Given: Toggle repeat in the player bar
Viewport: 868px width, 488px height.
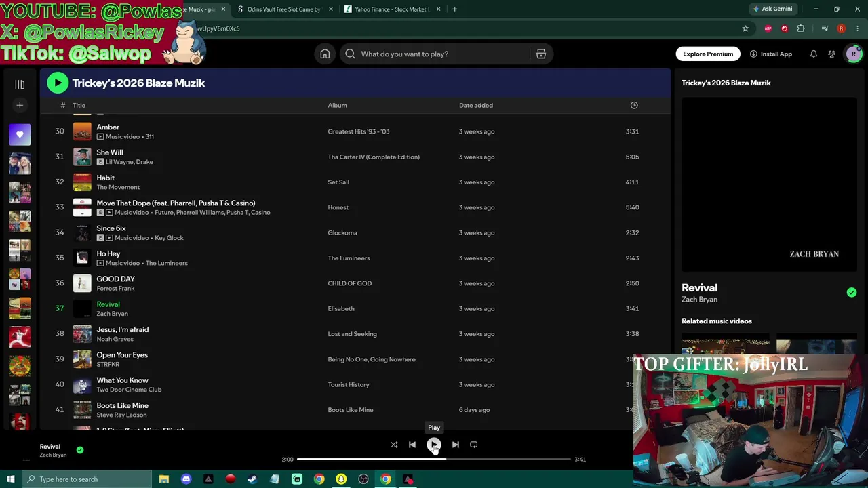Looking at the screenshot, I should pos(474,445).
